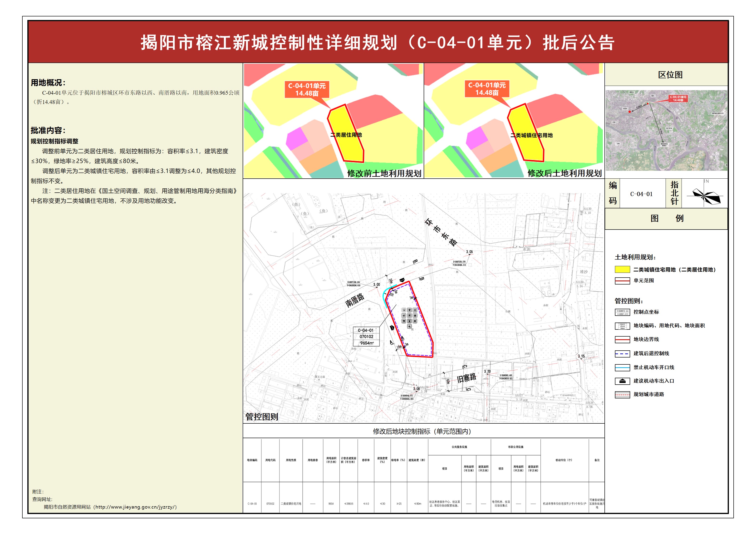Click the 区位图 panel header
Viewport: 756px width, 534px height.
point(670,75)
